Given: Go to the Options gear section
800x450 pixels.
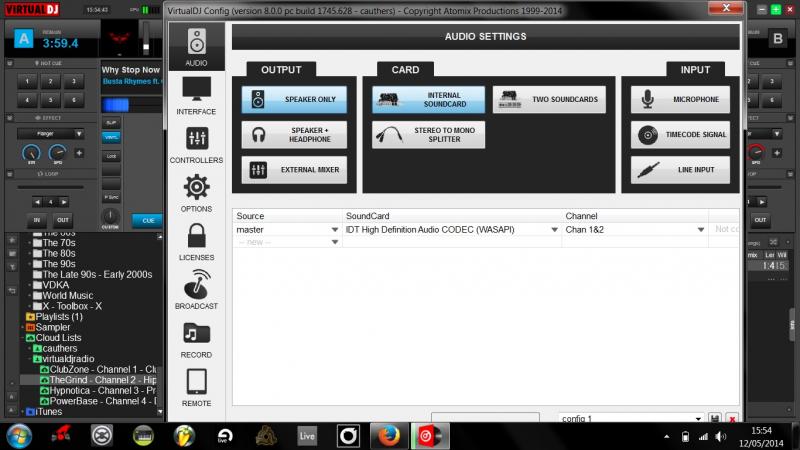Looking at the screenshot, I should click(x=196, y=193).
